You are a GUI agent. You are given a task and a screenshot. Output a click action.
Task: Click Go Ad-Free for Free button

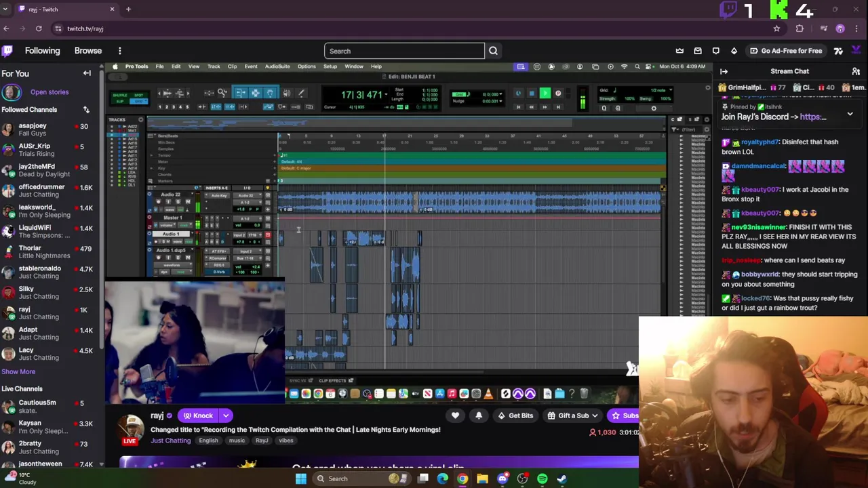(x=785, y=51)
